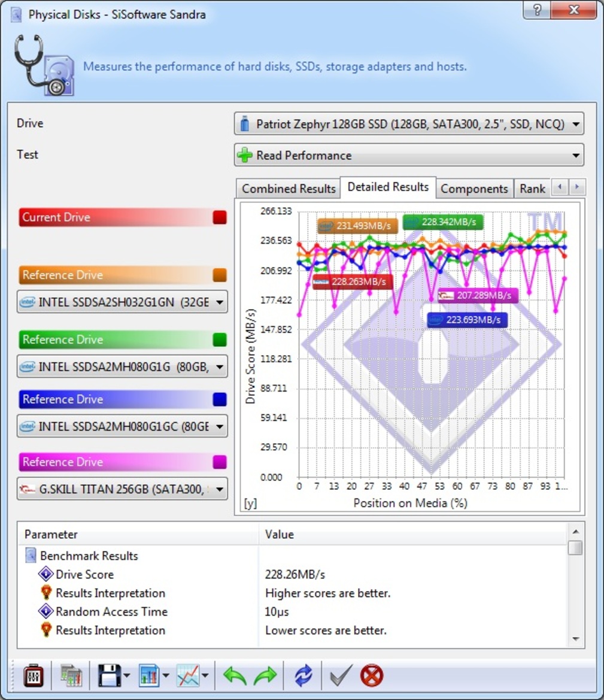Open the INTEL SSDSA2SH032G1GN reference dropdown
This screenshot has width=604, height=700.
[x=122, y=302]
